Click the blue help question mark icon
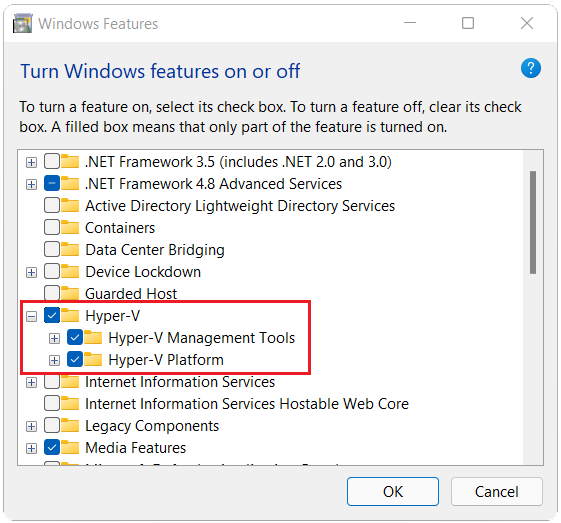 click(531, 68)
